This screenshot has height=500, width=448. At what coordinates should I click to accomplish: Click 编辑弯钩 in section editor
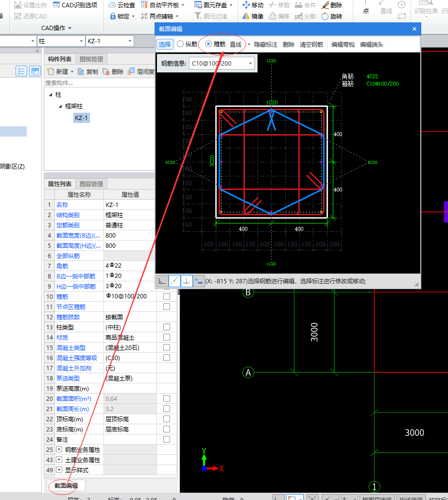click(343, 44)
